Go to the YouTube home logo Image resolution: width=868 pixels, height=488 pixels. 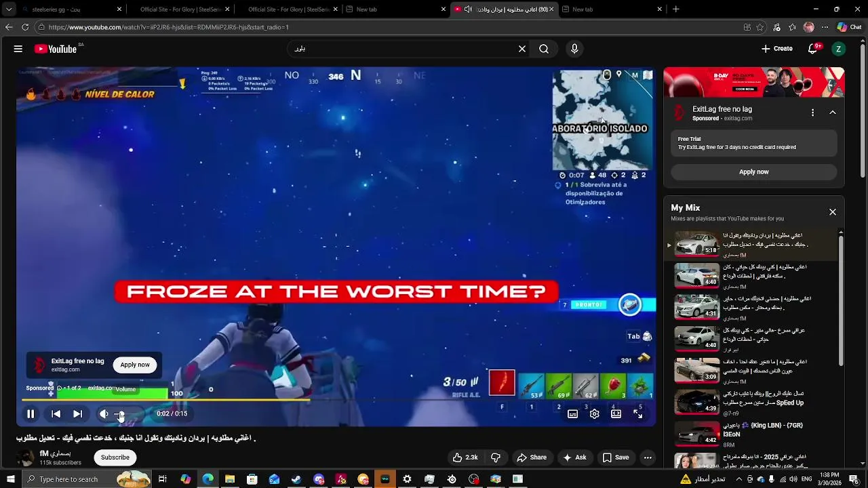tap(55, 49)
